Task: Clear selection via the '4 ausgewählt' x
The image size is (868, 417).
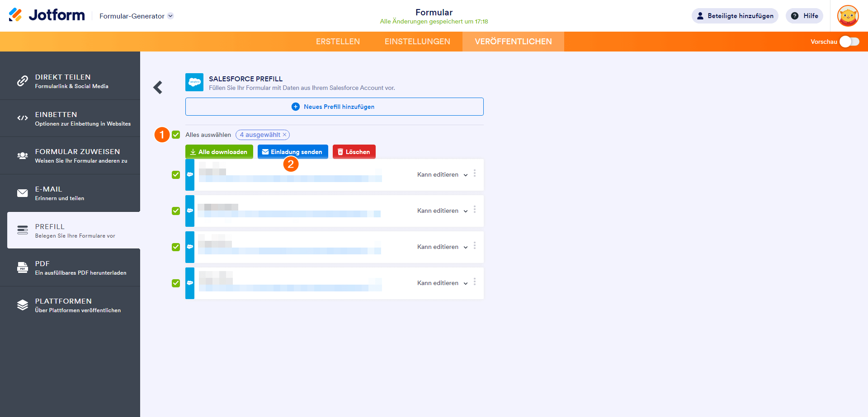Action: pyautogui.click(x=284, y=135)
